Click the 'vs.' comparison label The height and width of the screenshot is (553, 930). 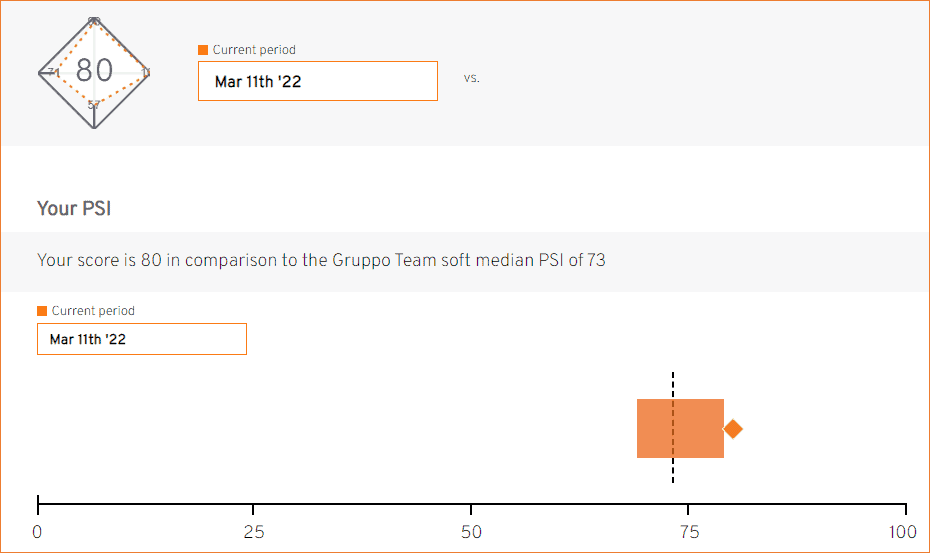(472, 78)
